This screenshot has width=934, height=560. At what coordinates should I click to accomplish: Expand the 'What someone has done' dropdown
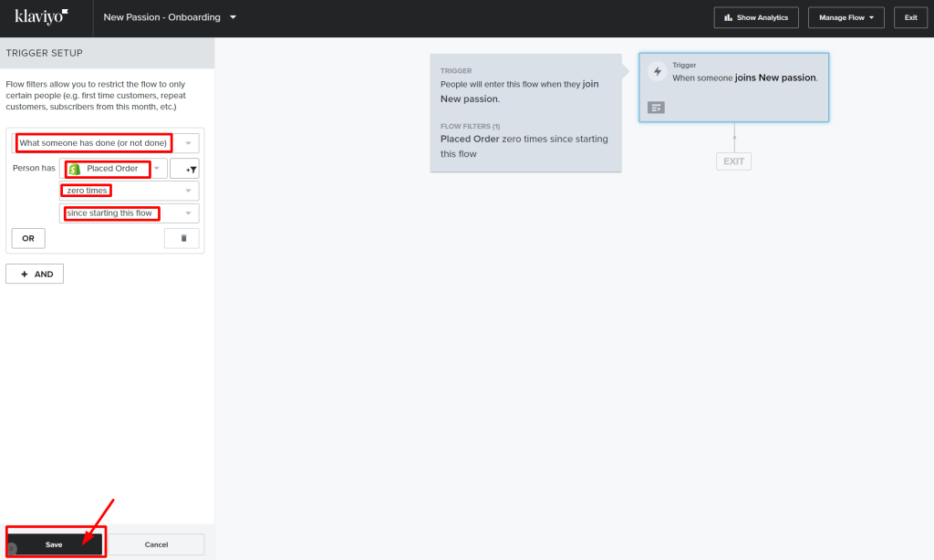[106, 143]
